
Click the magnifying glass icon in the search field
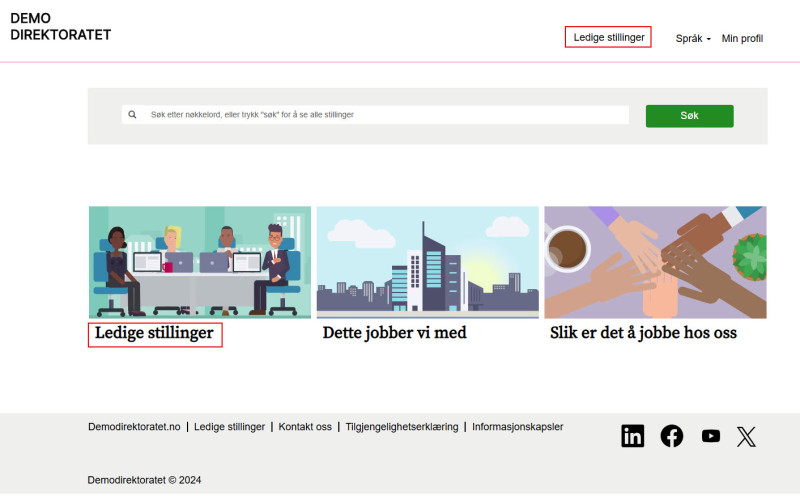132,115
